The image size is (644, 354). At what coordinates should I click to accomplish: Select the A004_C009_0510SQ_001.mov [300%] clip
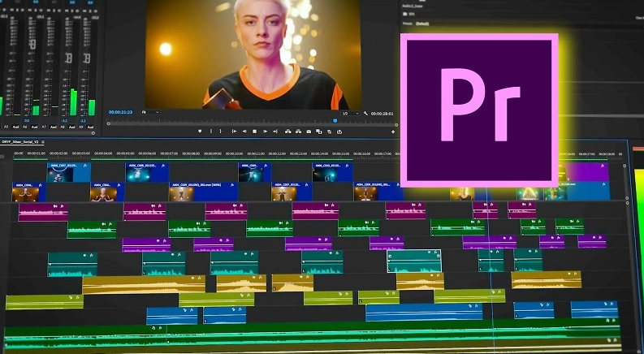point(203,192)
